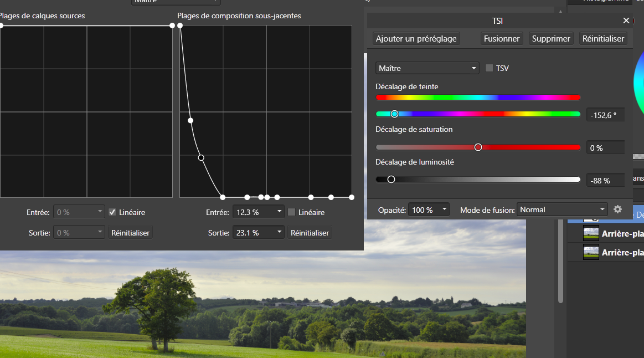The width and height of the screenshot is (644, 358).
Task: Click Ajouter un préréglage button
Action: [416, 39]
